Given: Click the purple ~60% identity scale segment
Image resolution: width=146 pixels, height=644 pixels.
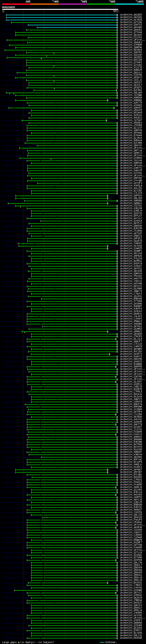Looking at the screenshot, I should coord(73,4).
